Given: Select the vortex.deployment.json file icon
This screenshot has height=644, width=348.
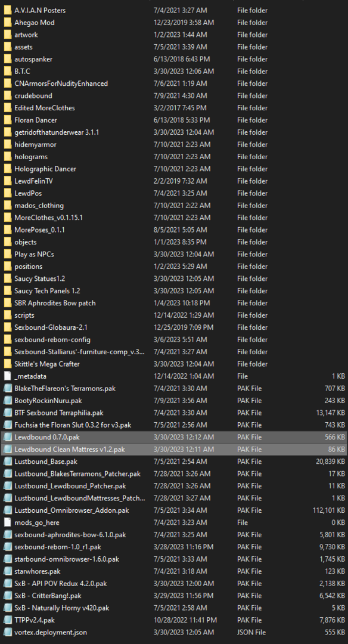Looking at the screenshot, I should 7,632.
